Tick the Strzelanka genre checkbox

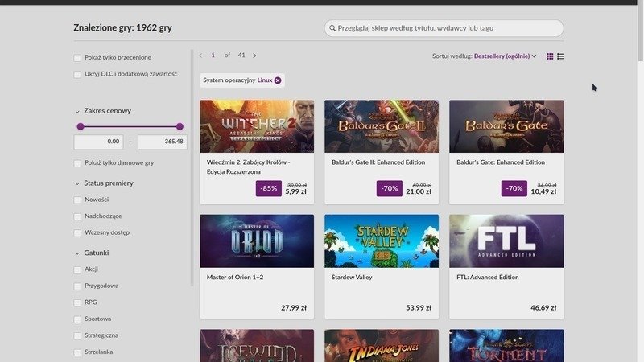point(77,352)
